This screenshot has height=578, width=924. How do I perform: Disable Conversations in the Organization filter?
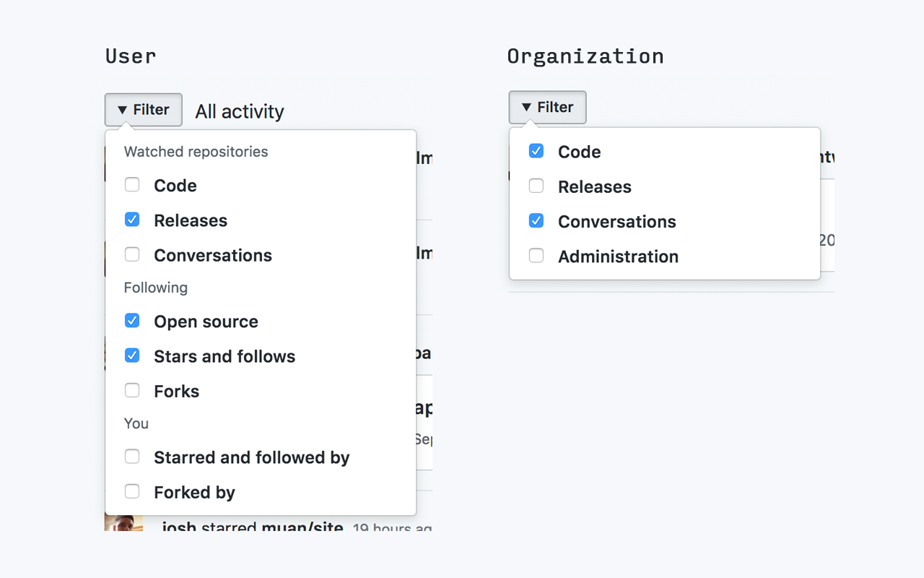(536, 220)
